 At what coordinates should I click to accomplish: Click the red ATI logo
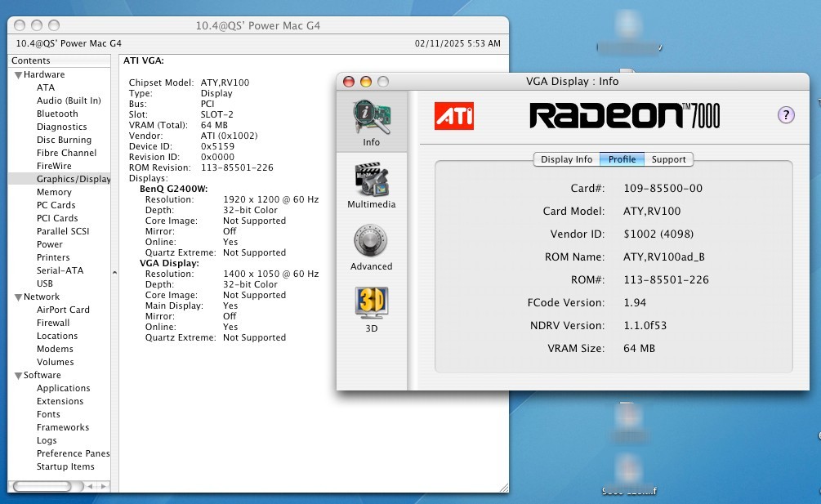[454, 116]
